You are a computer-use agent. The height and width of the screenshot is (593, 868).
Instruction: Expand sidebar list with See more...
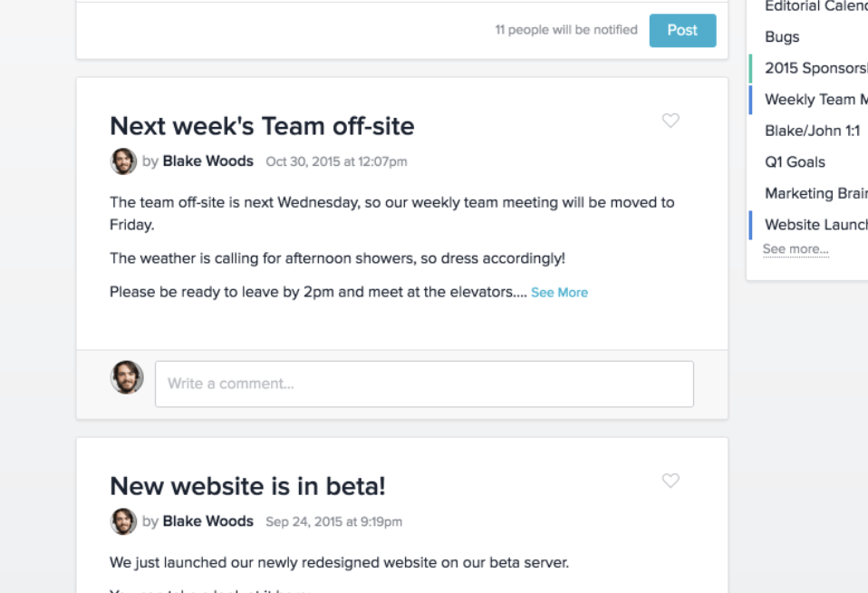coord(796,249)
